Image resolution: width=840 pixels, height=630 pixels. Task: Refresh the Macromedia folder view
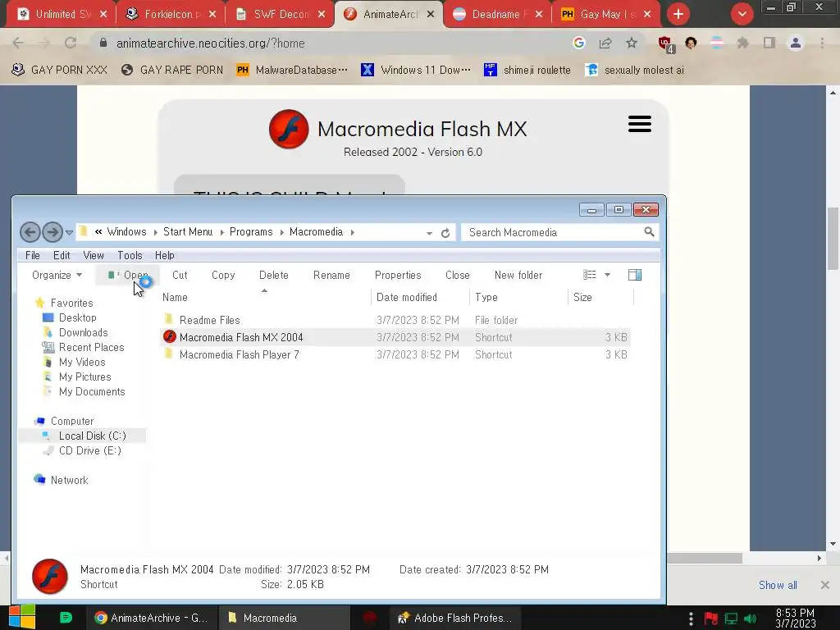point(445,233)
